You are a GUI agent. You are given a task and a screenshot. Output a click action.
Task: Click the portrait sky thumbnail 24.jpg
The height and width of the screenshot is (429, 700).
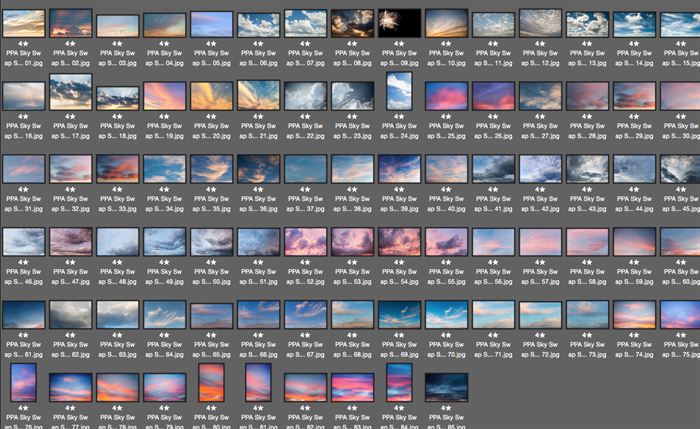pos(399,92)
